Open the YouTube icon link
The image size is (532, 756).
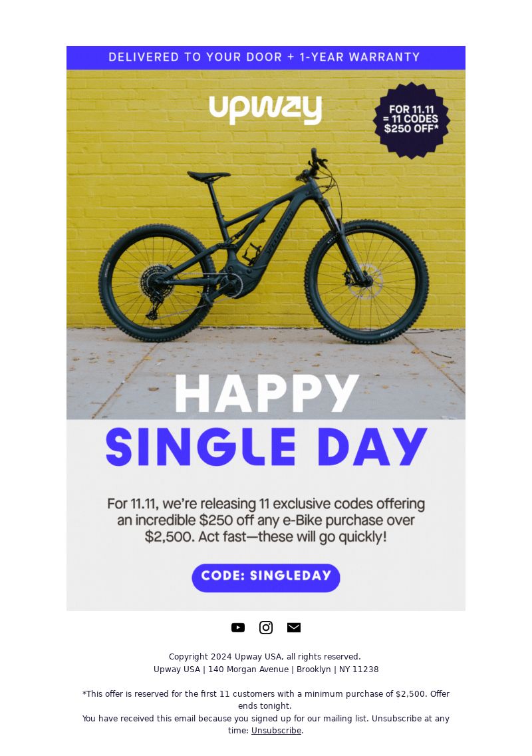[238, 628]
